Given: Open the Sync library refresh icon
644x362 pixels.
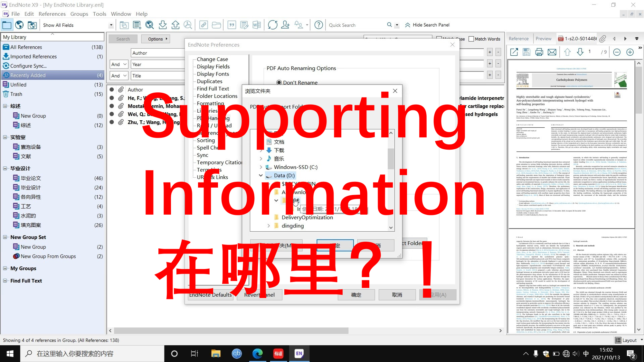Looking at the screenshot, I should pyautogui.click(x=272, y=25).
